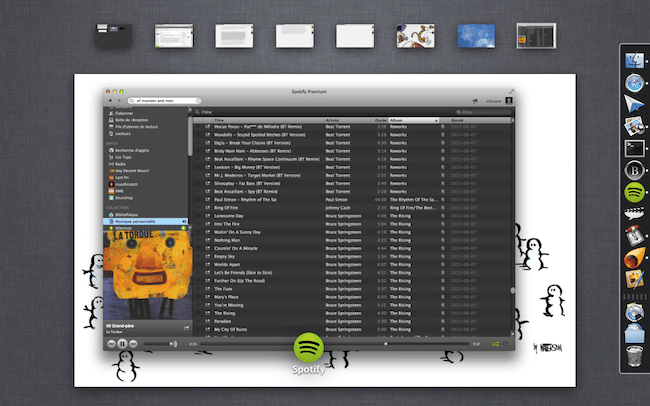Toggle shuffle mode in Spotify player
This screenshot has width=650, height=406.
point(495,344)
